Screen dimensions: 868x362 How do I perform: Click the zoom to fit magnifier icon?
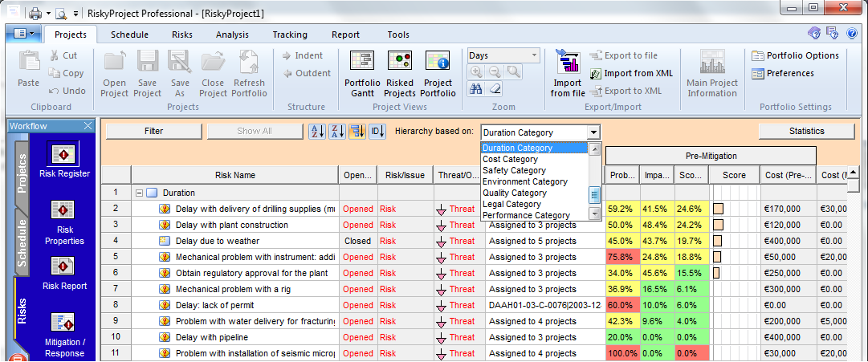click(x=514, y=71)
